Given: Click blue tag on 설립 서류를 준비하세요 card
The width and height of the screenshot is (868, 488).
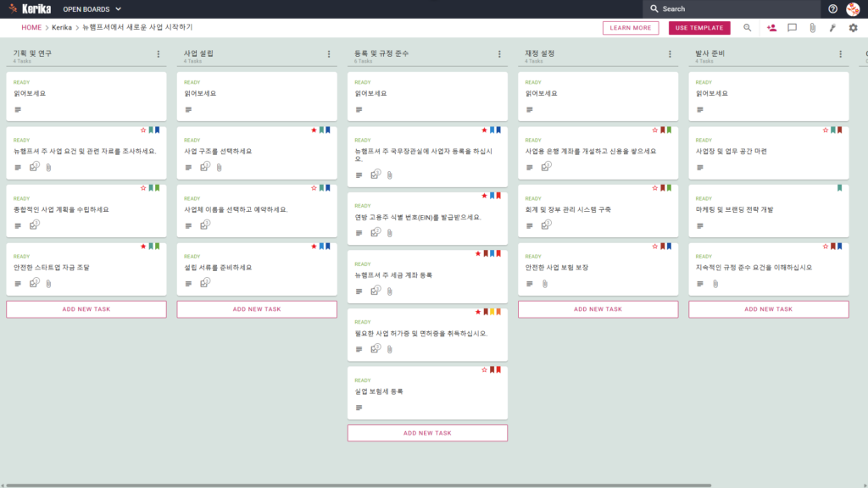Looking at the screenshot, I should [x=321, y=247].
